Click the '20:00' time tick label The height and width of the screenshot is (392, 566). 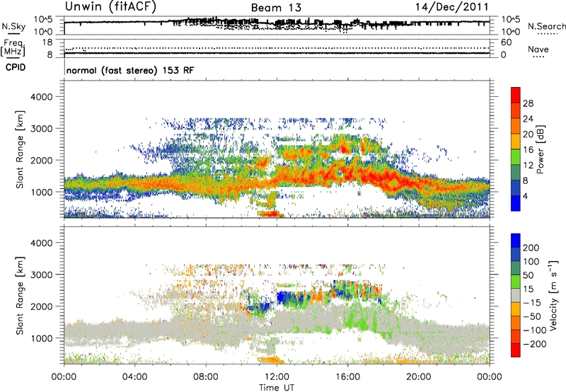click(419, 377)
